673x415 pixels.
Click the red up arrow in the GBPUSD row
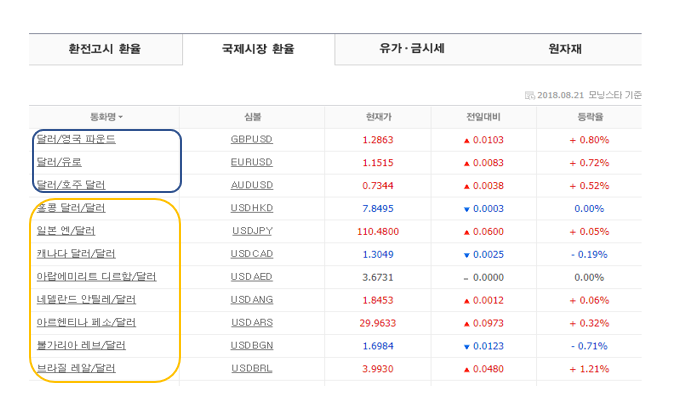[466, 140]
